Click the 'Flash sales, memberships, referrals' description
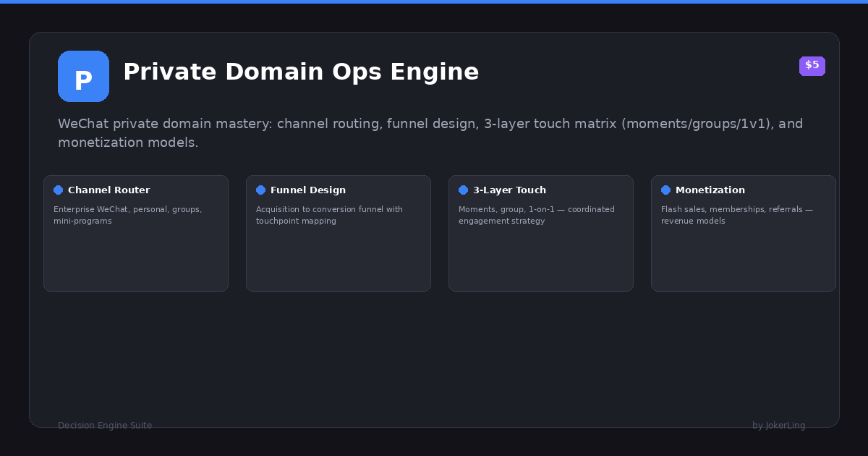Image resolution: width=868 pixels, height=456 pixels. pyautogui.click(x=737, y=215)
